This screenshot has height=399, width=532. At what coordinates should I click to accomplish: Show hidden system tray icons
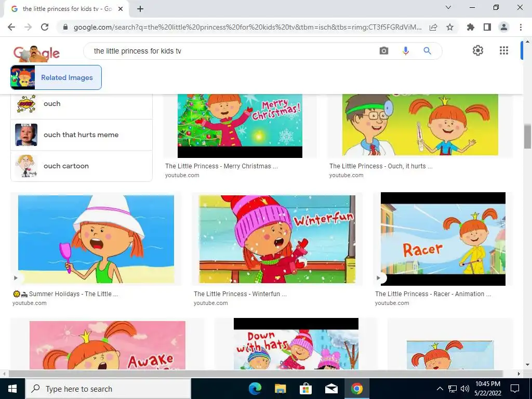pos(440,389)
